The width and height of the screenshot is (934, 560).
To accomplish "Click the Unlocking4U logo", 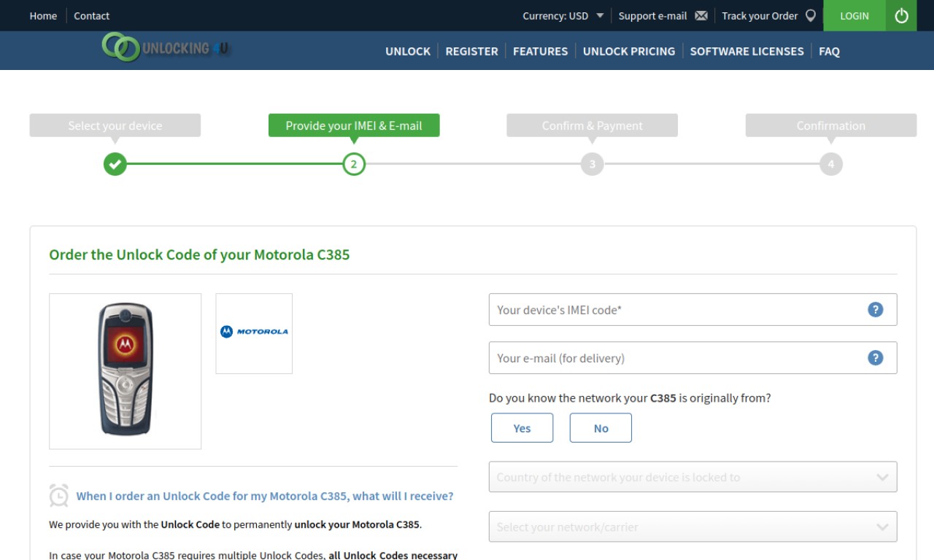I will (166, 48).
